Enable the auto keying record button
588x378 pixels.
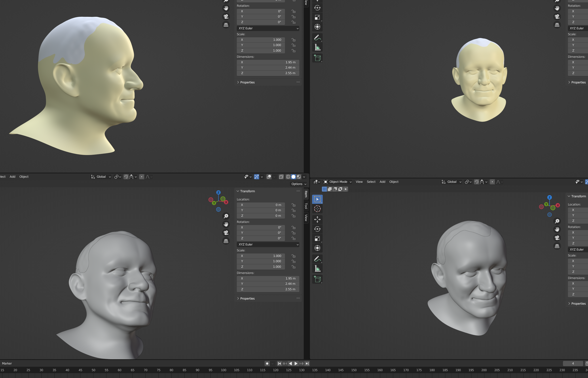pos(267,363)
